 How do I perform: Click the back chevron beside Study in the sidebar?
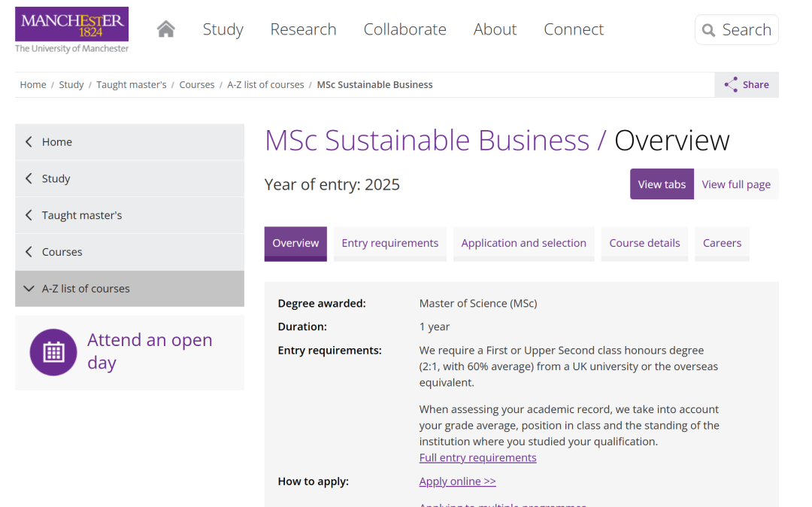coord(29,179)
